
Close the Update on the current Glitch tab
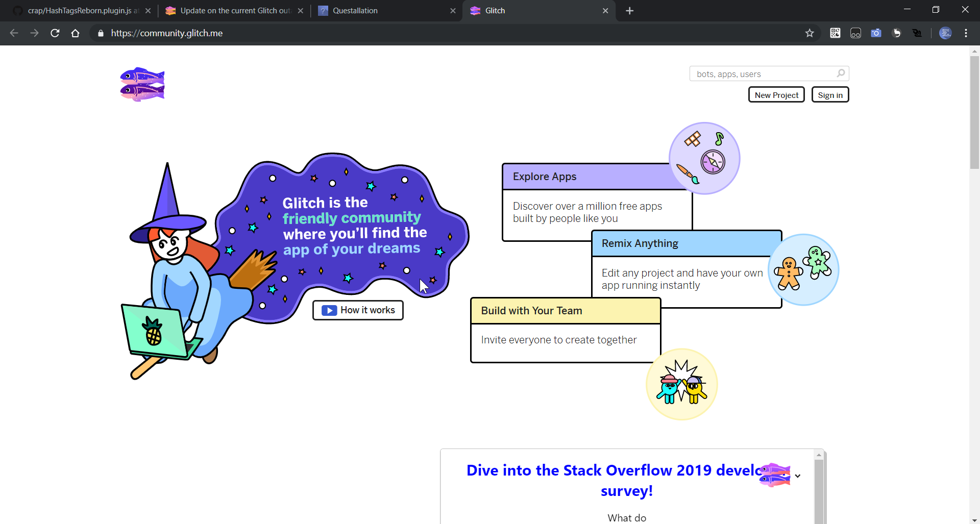(301, 11)
